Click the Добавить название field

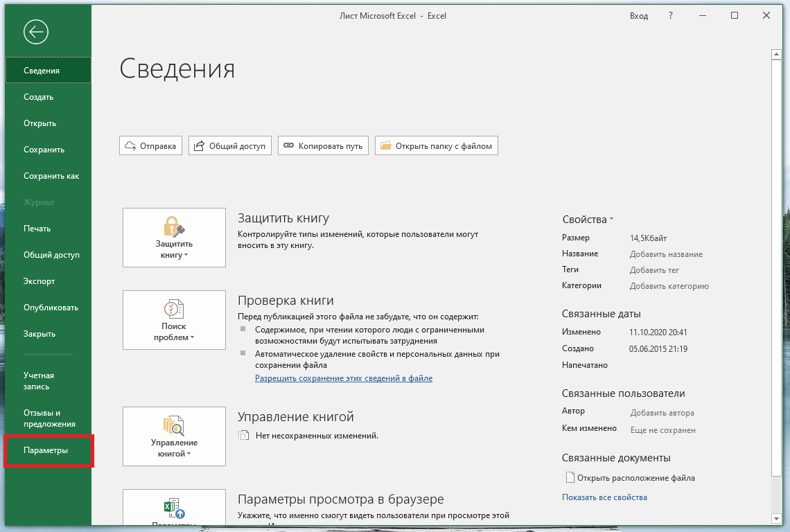(x=666, y=254)
